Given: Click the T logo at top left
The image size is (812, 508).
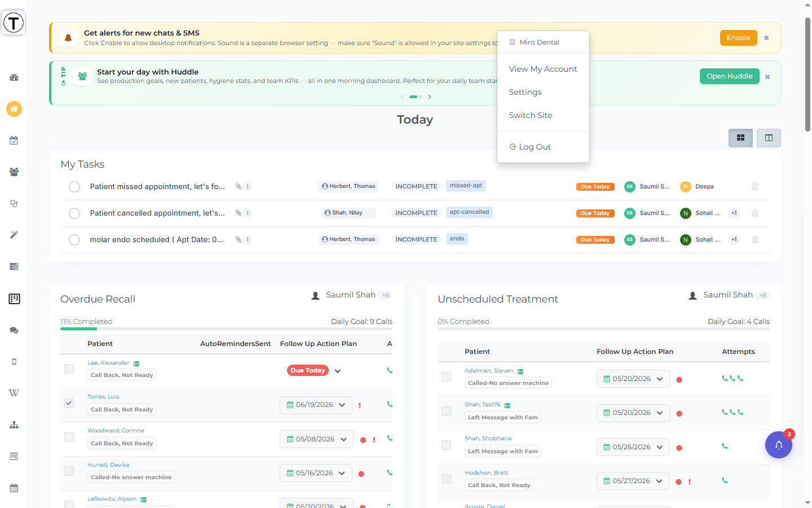Looking at the screenshot, I should coord(14,23).
